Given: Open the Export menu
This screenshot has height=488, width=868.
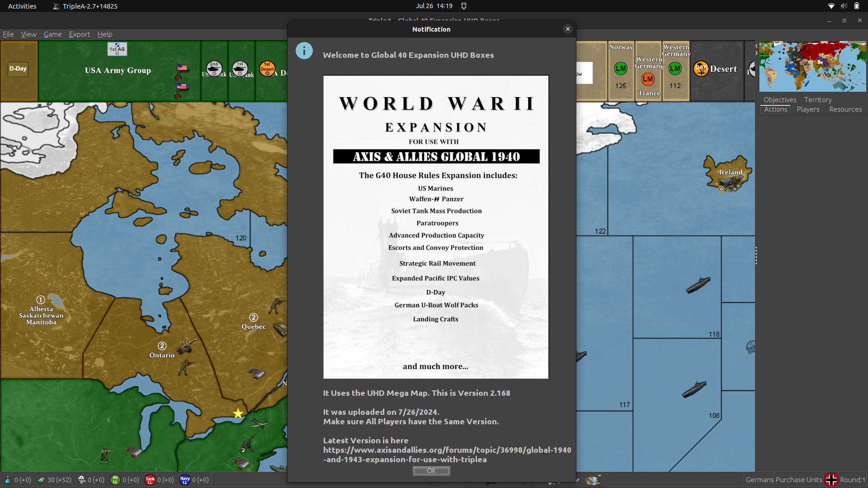Looking at the screenshot, I should tap(79, 34).
